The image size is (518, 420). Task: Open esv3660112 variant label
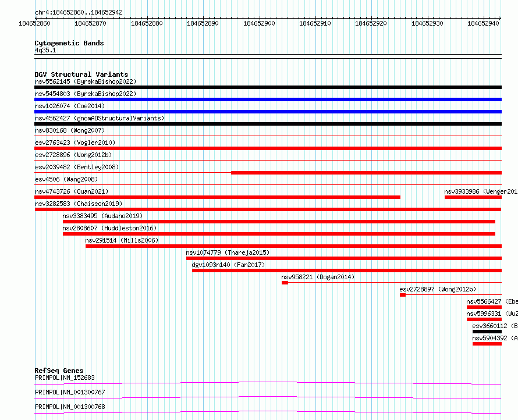click(495, 326)
